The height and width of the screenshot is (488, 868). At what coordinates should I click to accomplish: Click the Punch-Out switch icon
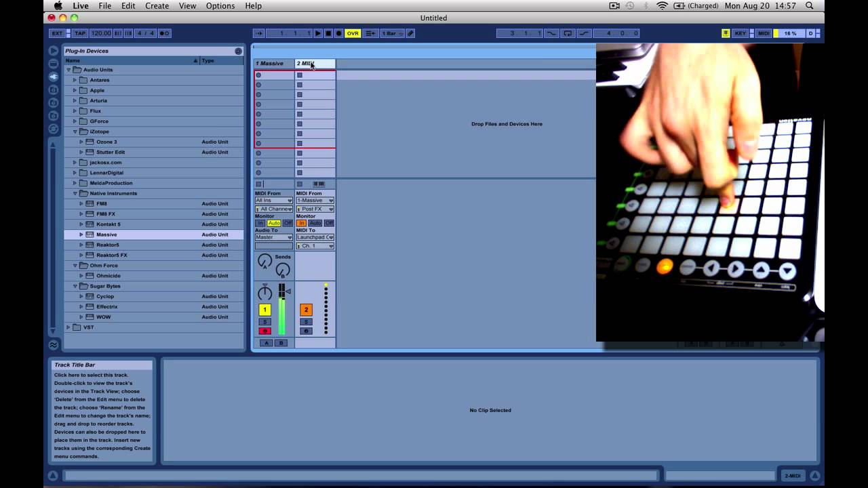(584, 33)
